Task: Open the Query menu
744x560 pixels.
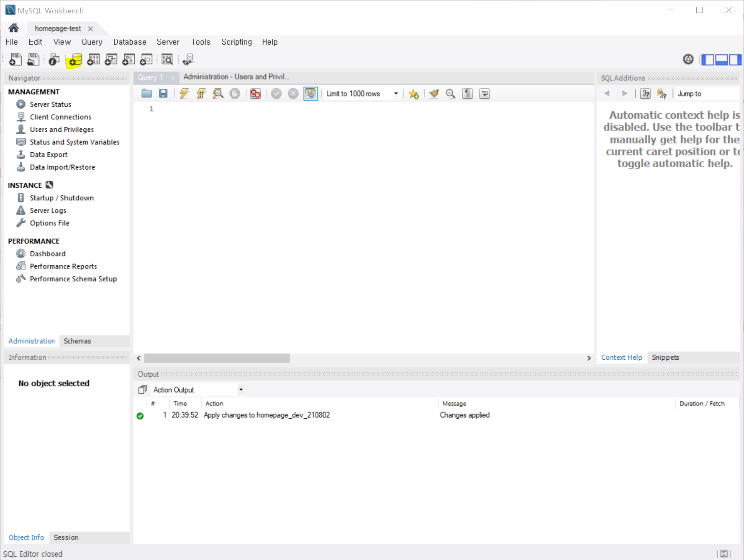Action: (92, 42)
